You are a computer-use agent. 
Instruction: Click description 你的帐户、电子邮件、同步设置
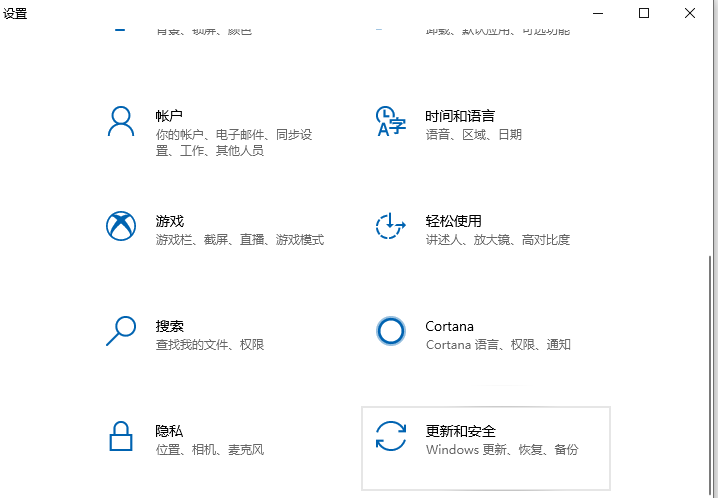point(234,142)
